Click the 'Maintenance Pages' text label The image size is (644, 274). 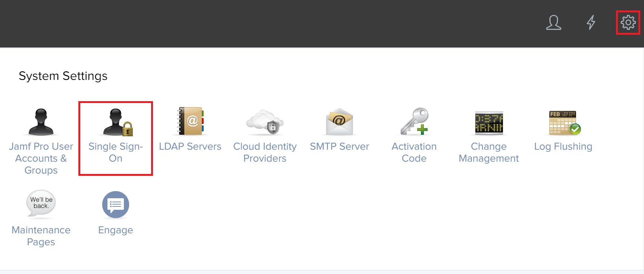tap(41, 236)
